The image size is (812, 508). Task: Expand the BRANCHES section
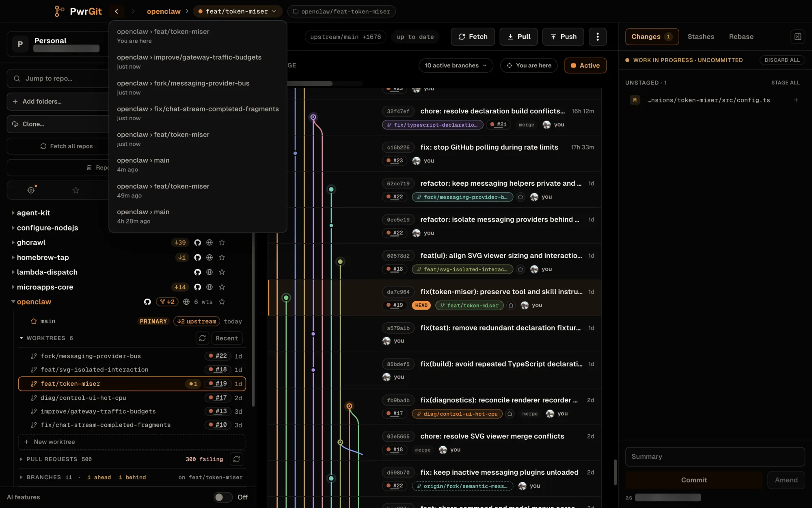coord(22,477)
